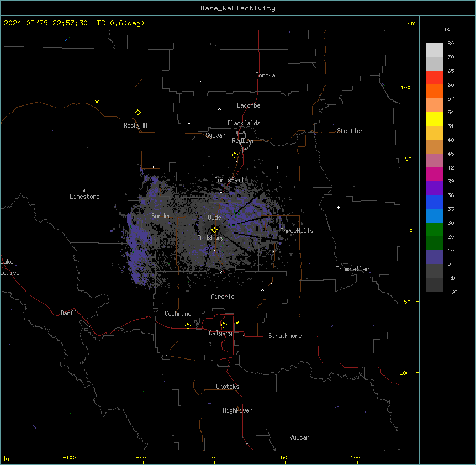Pick the light blue 33 to 30 dBZ swatch

[434, 216]
